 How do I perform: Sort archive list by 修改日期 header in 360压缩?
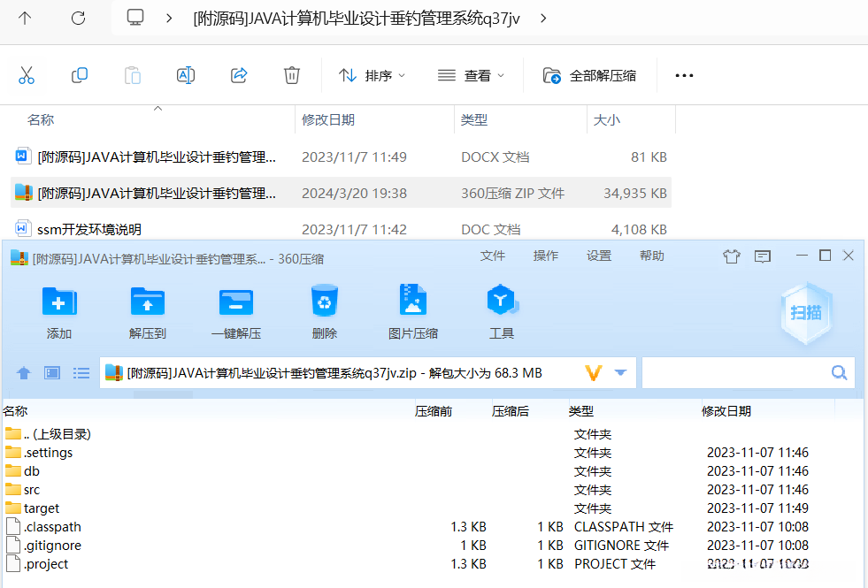[x=726, y=411]
